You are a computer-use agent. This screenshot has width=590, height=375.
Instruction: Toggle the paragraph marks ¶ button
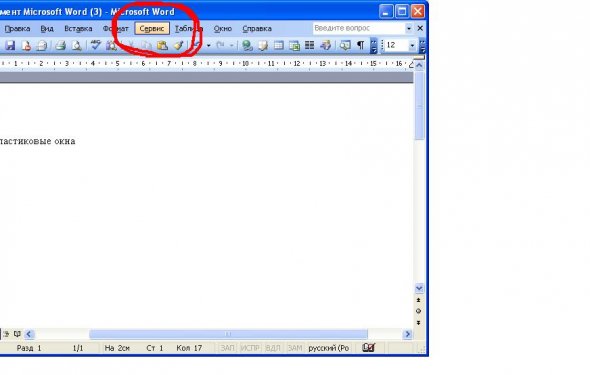pyautogui.click(x=360, y=46)
